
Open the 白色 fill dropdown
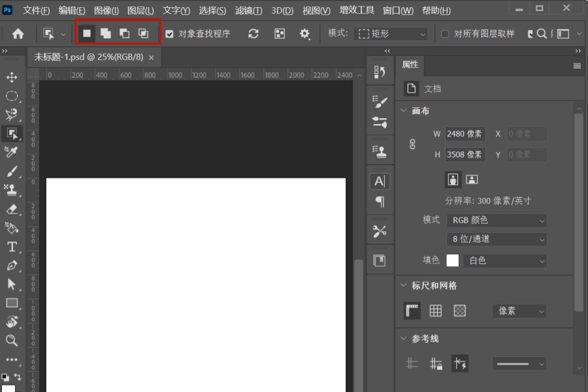click(505, 261)
